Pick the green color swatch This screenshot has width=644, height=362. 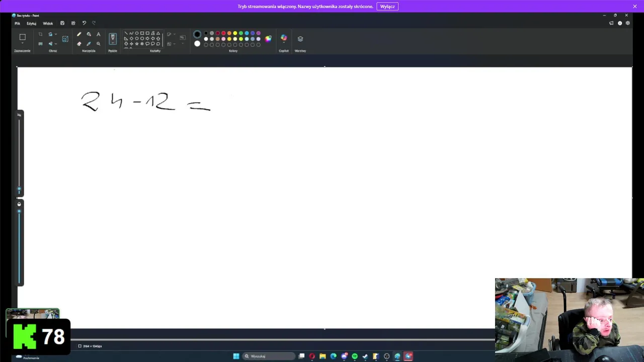pos(241,33)
